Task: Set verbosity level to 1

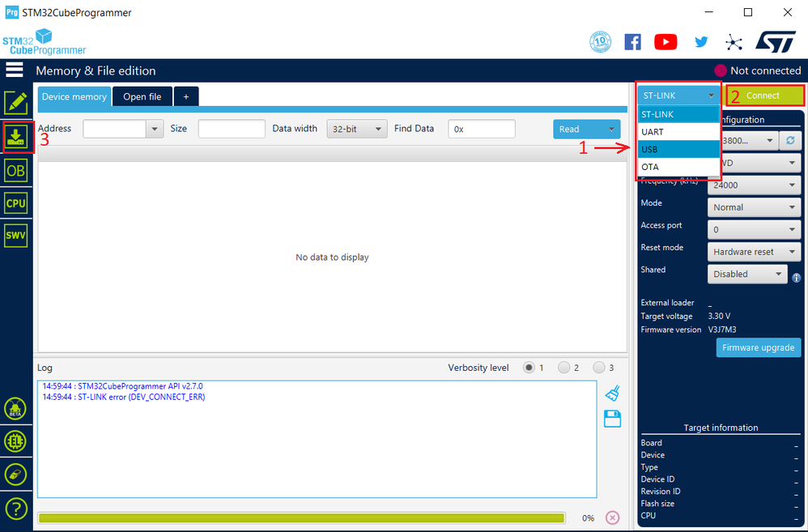Action: tap(529, 368)
